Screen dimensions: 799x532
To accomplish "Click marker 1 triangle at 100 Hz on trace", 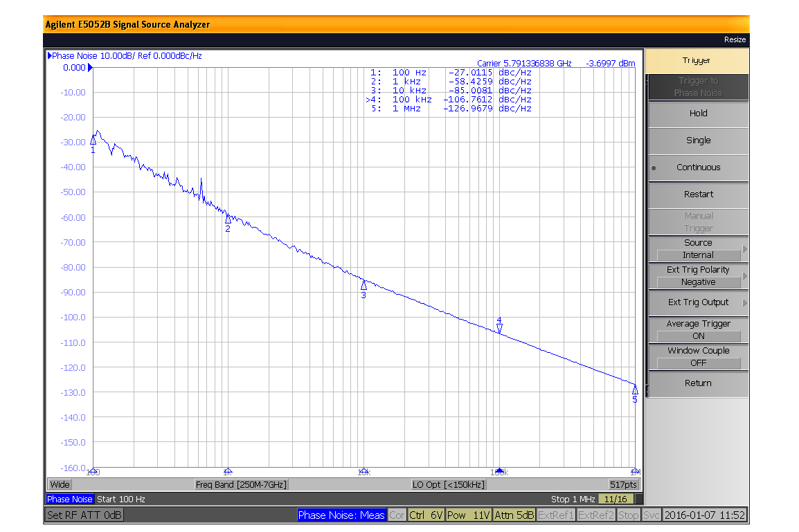I will (93, 140).
